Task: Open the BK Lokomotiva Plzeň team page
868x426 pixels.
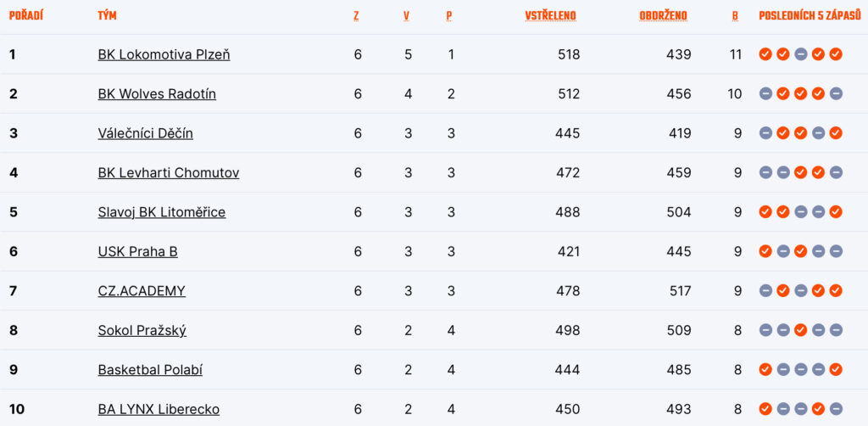Action: [164, 54]
